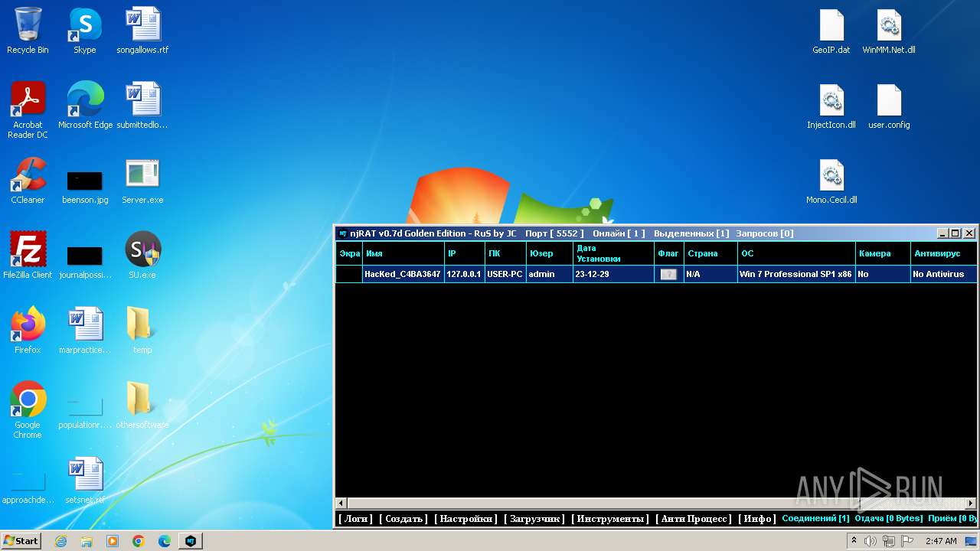Launch Firefox from the desktop
This screenshot has width=980, height=551.
click(28, 331)
